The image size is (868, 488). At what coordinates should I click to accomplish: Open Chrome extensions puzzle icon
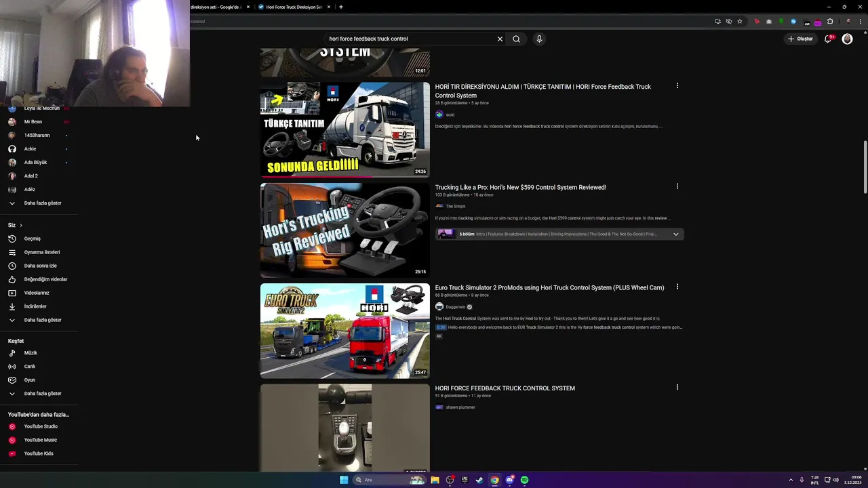830,21
